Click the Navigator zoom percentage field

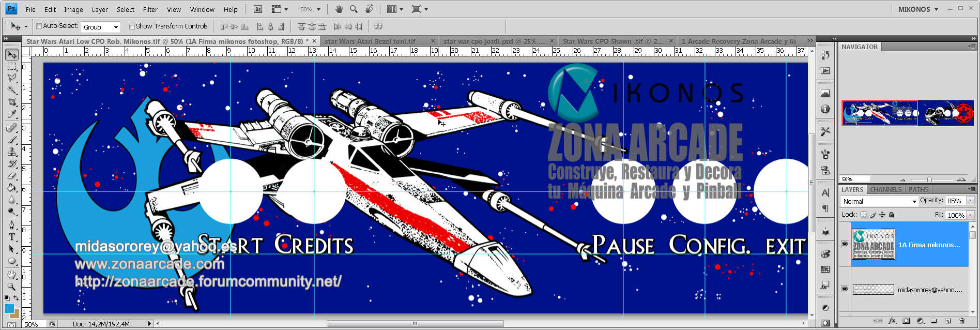tap(855, 179)
